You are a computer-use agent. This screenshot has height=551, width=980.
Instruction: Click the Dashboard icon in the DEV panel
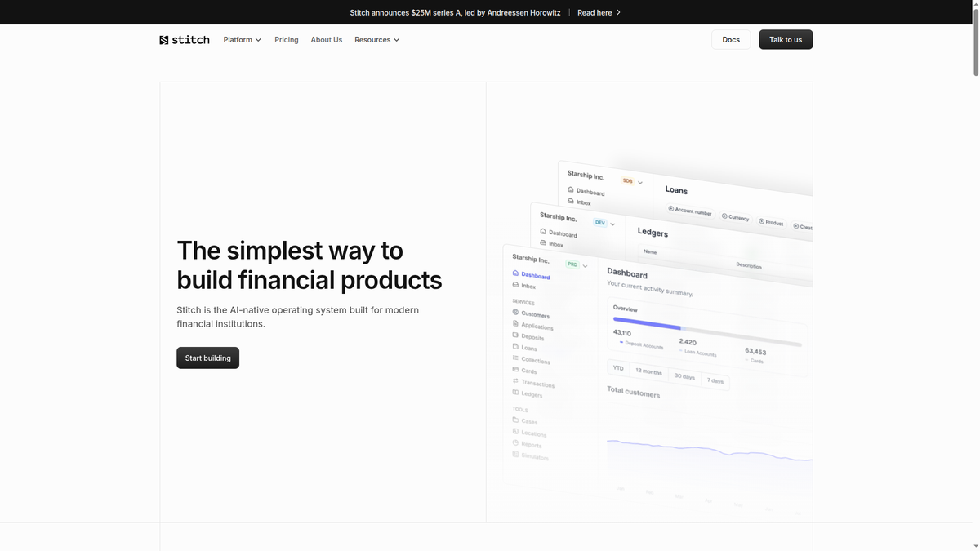[543, 232]
